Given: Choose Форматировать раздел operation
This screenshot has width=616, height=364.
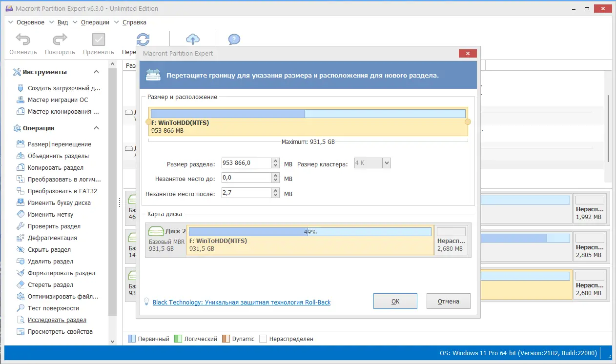Looking at the screenshot, I should (x=56, y=273).
